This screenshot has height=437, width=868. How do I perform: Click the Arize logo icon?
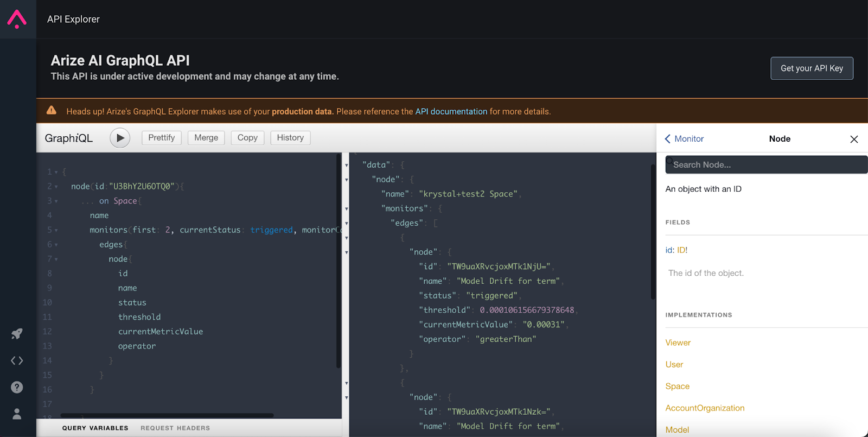pyautogui.click(x=17, y=19)
